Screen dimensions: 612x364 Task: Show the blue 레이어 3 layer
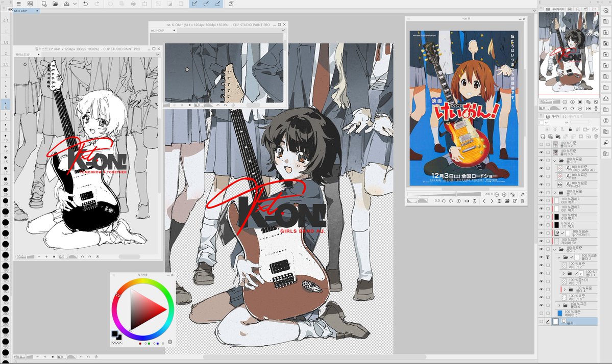541,314
